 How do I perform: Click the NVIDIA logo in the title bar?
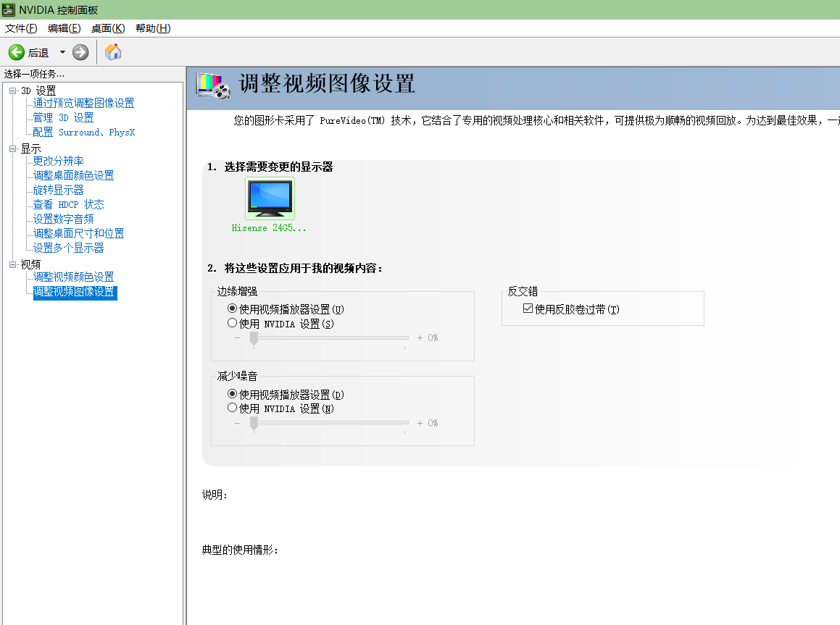pos(9,9)
